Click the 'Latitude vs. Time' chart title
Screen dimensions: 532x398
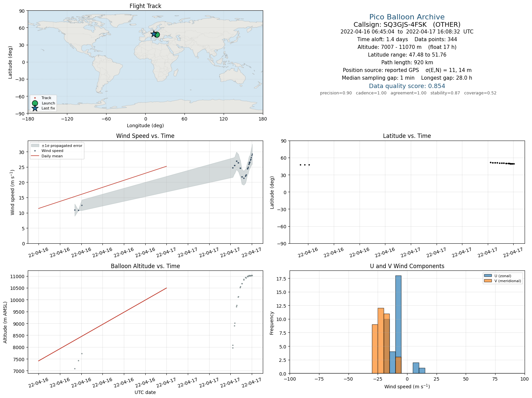pyautogui.click(x=407, y=136)
